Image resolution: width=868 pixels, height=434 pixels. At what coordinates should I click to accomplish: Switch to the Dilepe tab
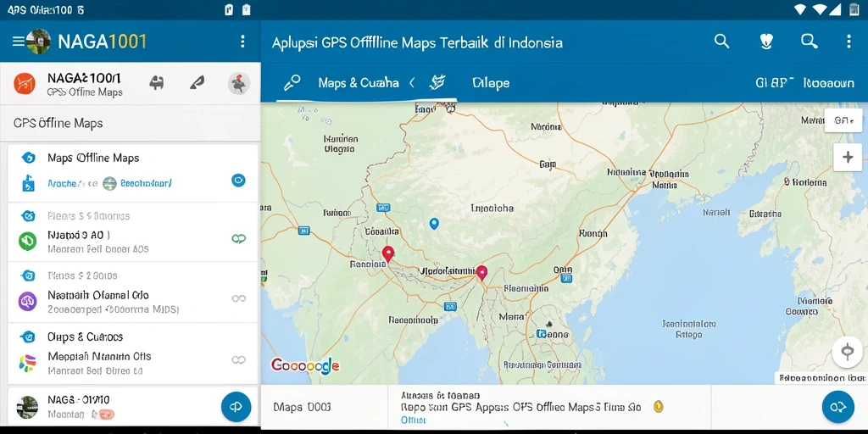[x=491, y=83]
